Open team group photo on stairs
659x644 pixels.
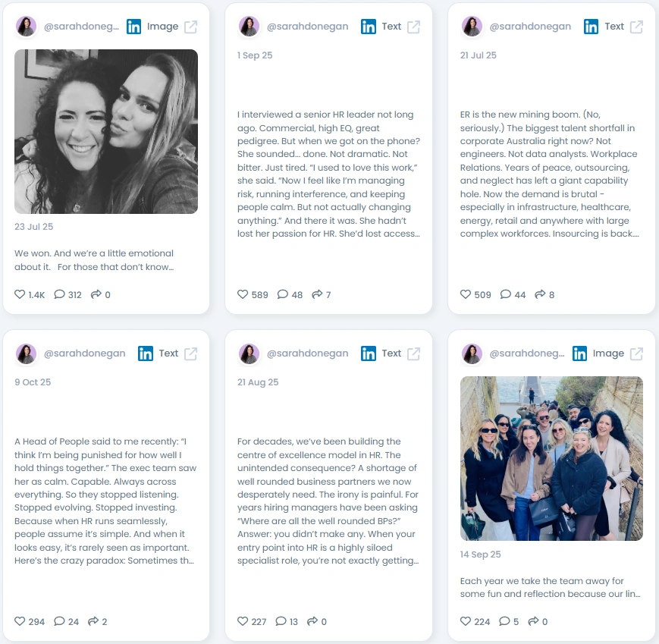[551, 458]
